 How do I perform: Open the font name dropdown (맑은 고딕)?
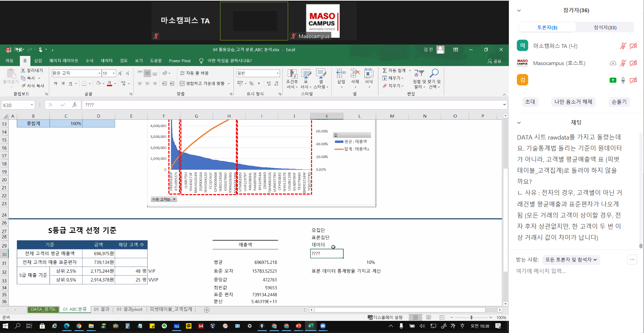99,73
